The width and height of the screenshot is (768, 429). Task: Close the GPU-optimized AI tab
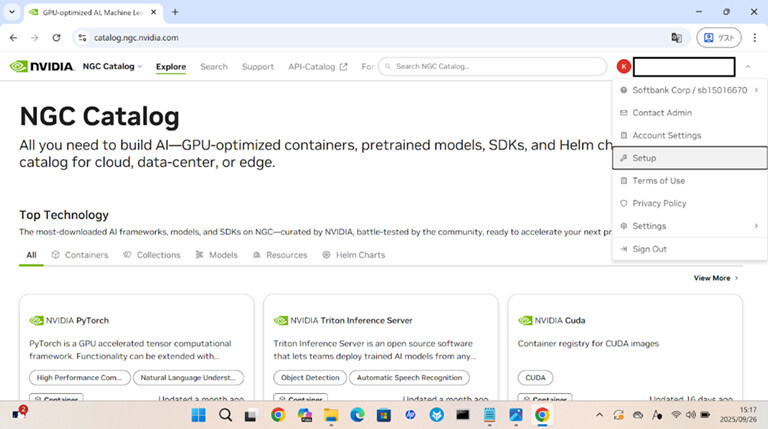point(153,12)
